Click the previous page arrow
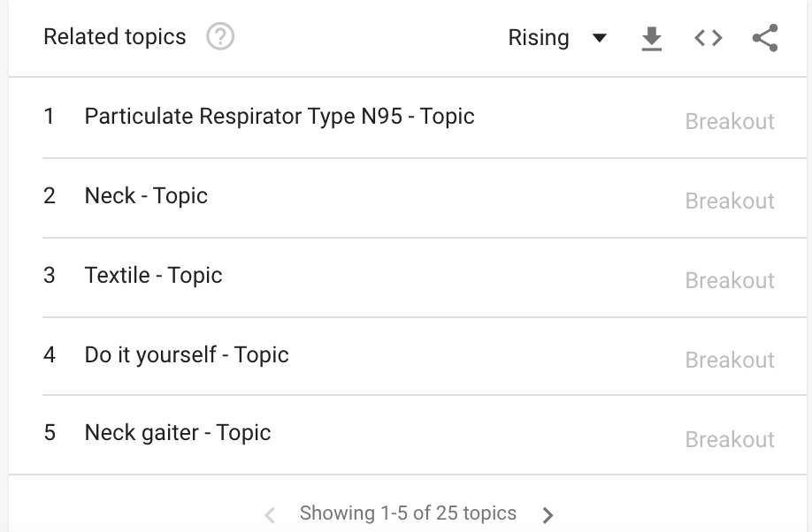Viewport: 812px width, 532px height. 271,515
